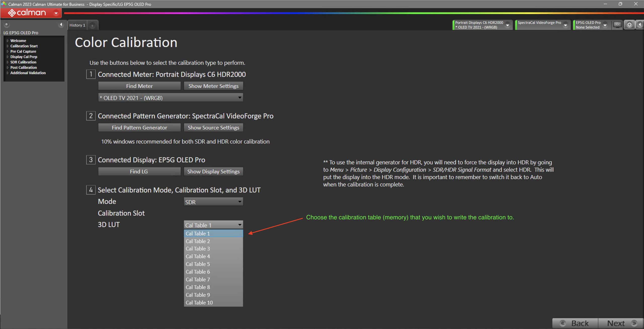Open the Additional Validation step

pos(28,73)
